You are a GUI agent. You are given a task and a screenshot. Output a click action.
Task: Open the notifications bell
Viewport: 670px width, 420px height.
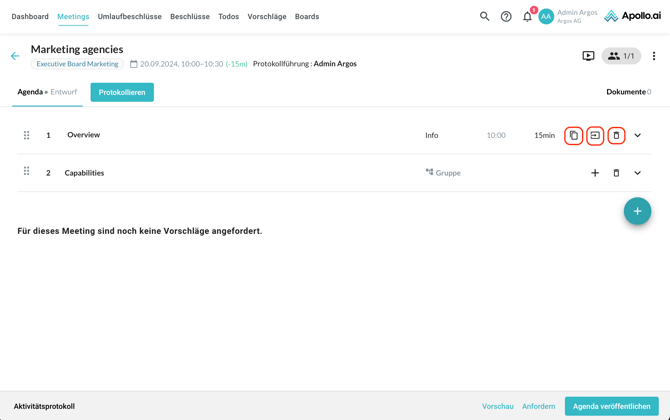(527, 16)
